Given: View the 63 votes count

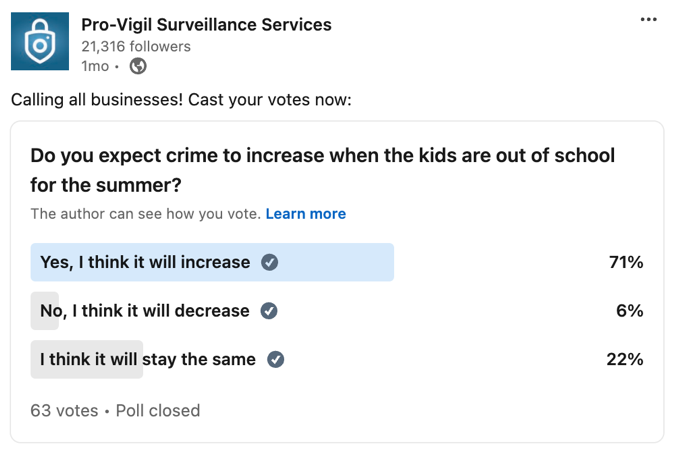Looking at the screenshot, I should 64,410.
